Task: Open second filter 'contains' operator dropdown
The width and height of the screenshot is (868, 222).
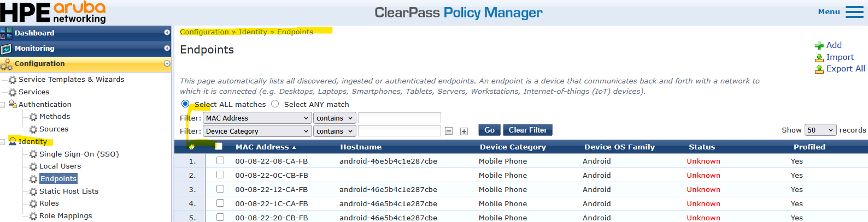Action: 335,131
